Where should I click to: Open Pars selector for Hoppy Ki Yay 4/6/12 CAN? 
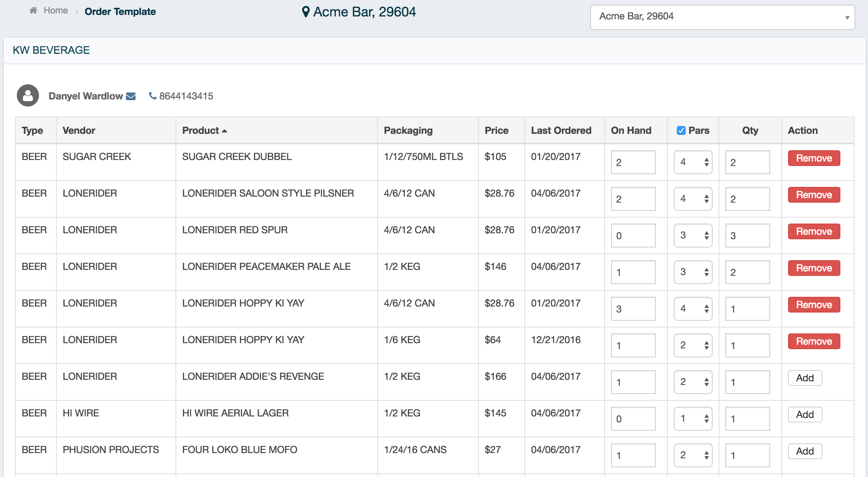click(693, 309)
